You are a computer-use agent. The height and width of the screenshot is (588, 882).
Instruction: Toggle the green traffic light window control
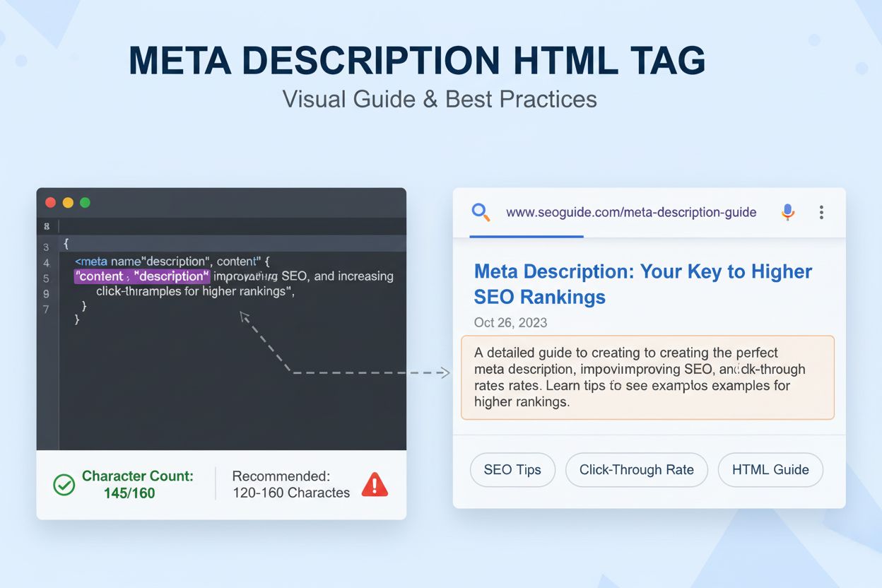(86, 202)
